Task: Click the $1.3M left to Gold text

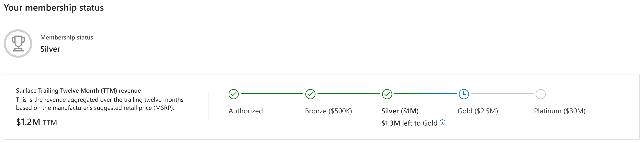Action: pyautogui.click(x=409, y=123)
